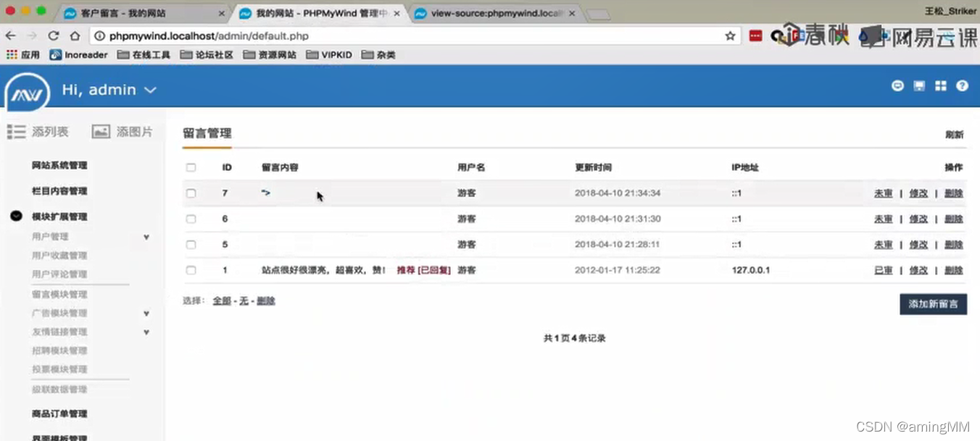Check the select-all checkbox in the table header
980x441 pixels.
coord(191,167)
